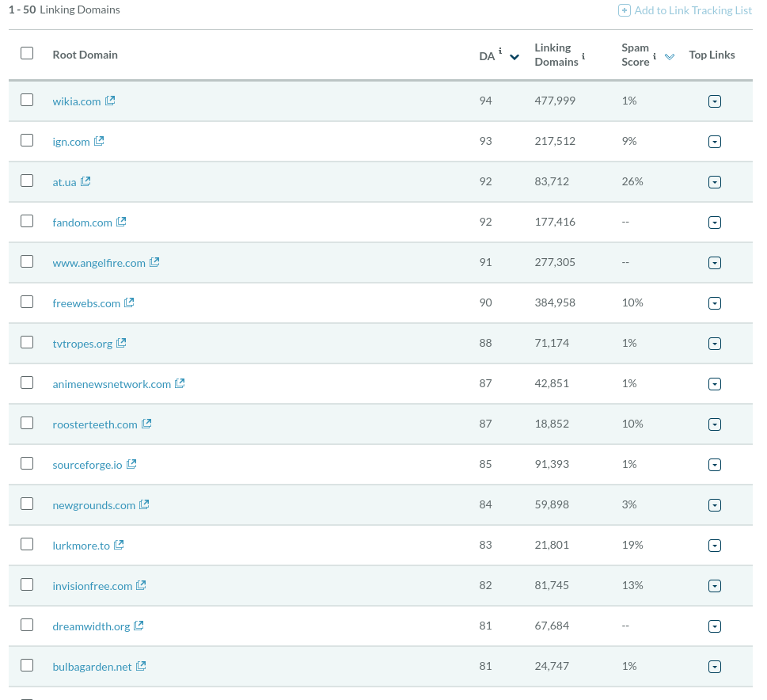The height and width of the screenshot is (700, 767).
Task: Tick the lurkmore.to row checkbox
Action: 27,544
